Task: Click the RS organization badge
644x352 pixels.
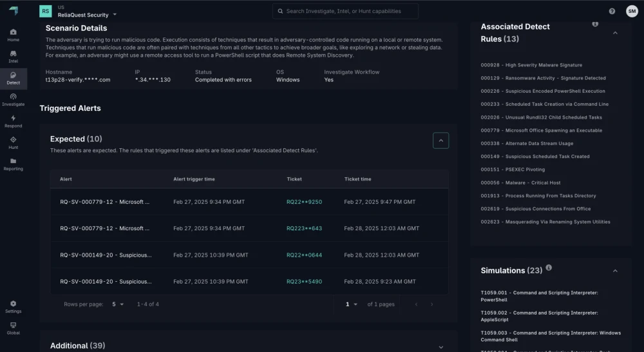Action: tap(46, 11)
